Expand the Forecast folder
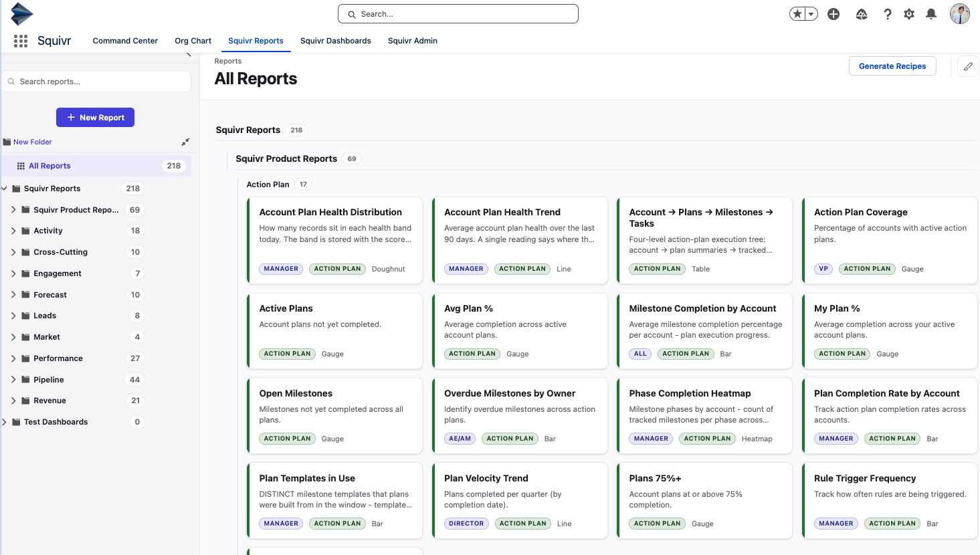The image size is (980, 555). click(13, 295)
